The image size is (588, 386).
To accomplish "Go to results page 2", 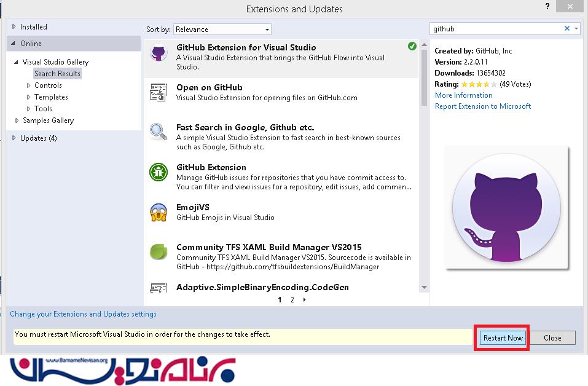I will (292, 300).
